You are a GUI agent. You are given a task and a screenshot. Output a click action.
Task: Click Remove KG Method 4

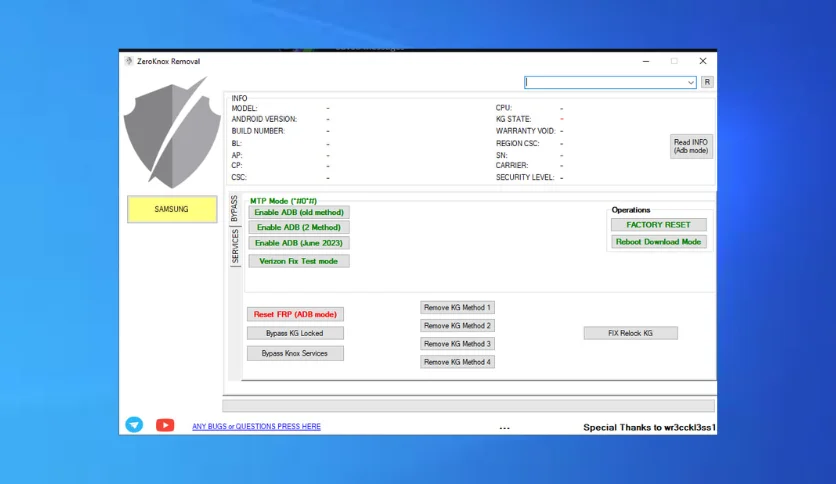coord(457,362)
